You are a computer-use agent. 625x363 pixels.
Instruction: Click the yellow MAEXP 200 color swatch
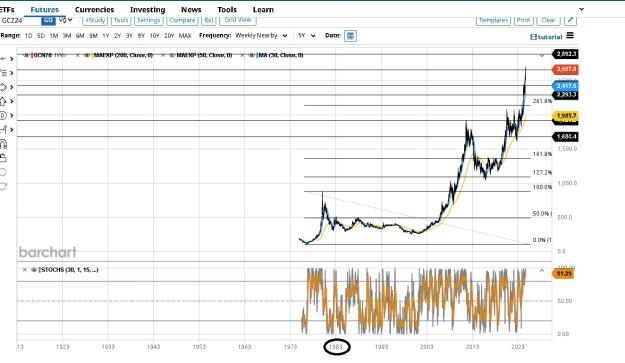pyautogui.click(x=92, y=55)
